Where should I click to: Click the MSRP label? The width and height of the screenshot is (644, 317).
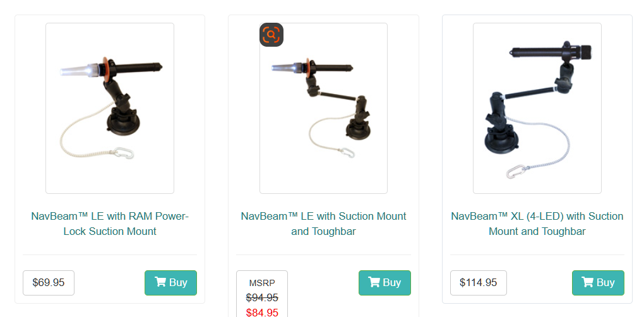point(262,283)
